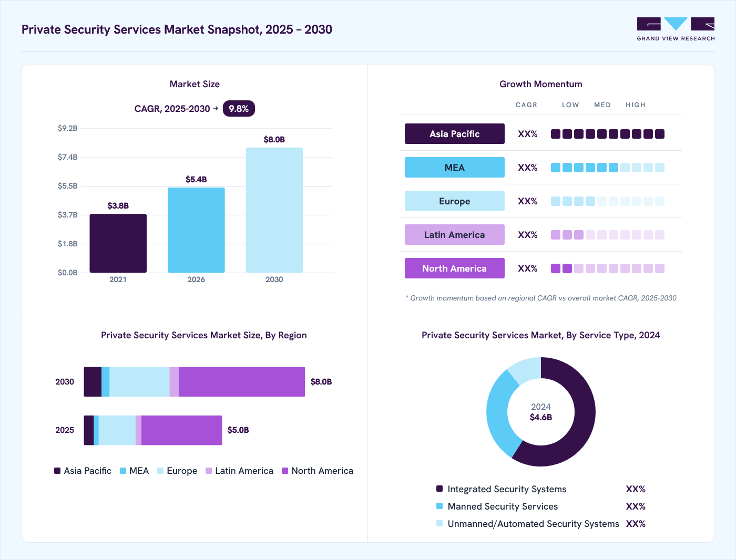Click the Unmanned/Automated Security Systems XX% value
Viewport: 736px width, 560px height.
pos(636,524)
